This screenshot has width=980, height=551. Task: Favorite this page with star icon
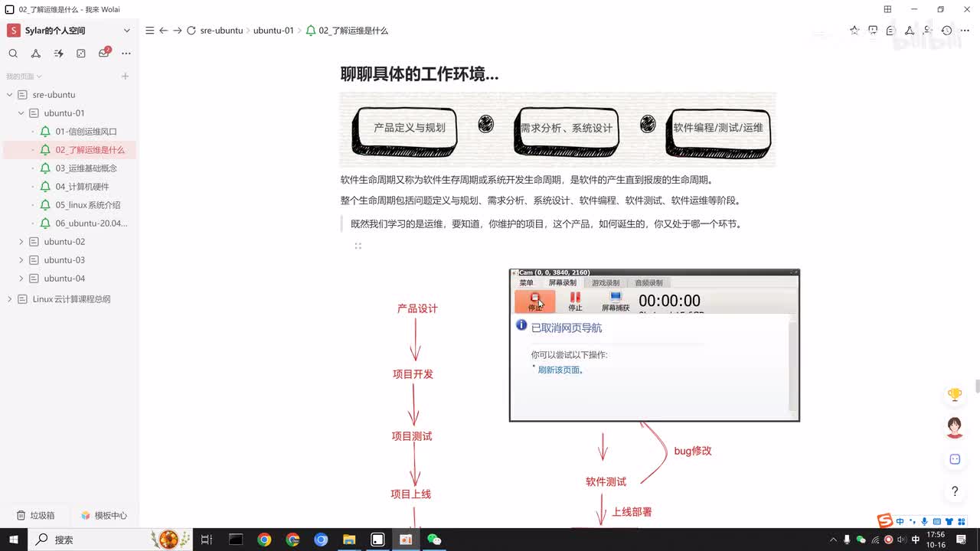coord(854,31)
